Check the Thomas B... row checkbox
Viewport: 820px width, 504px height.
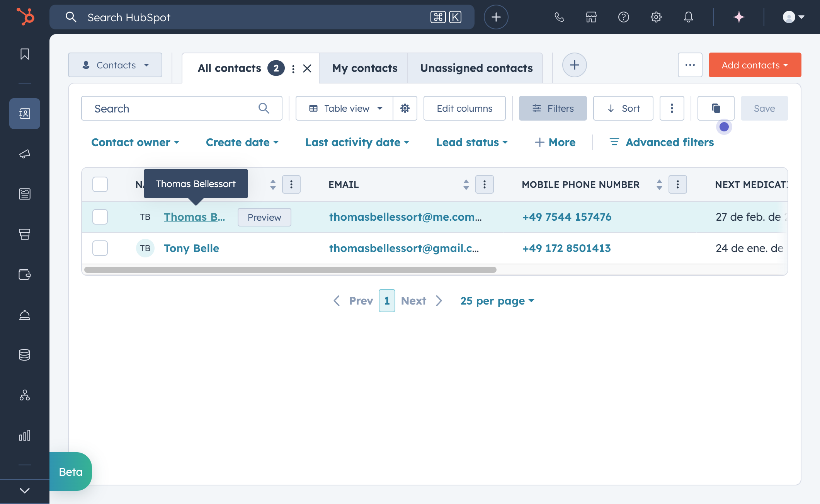100,217
